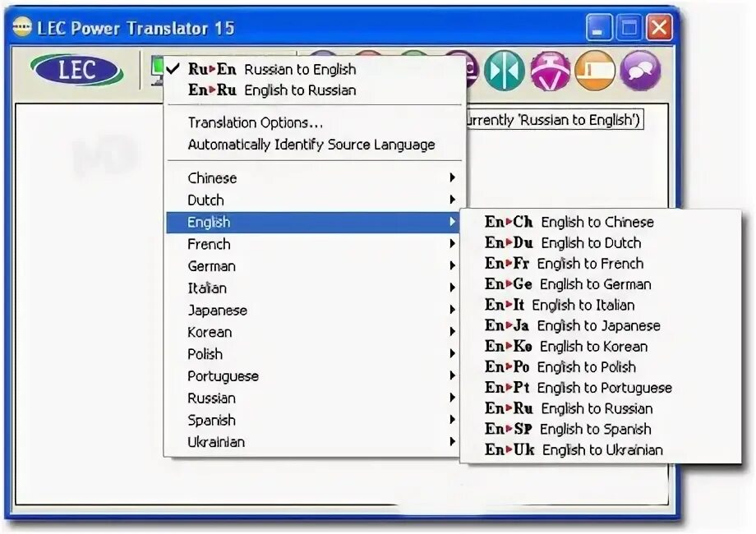This screenshot has width=756, height=534.
Task: Minimize the LEC Power Translator window
Action: coord(599,27)
